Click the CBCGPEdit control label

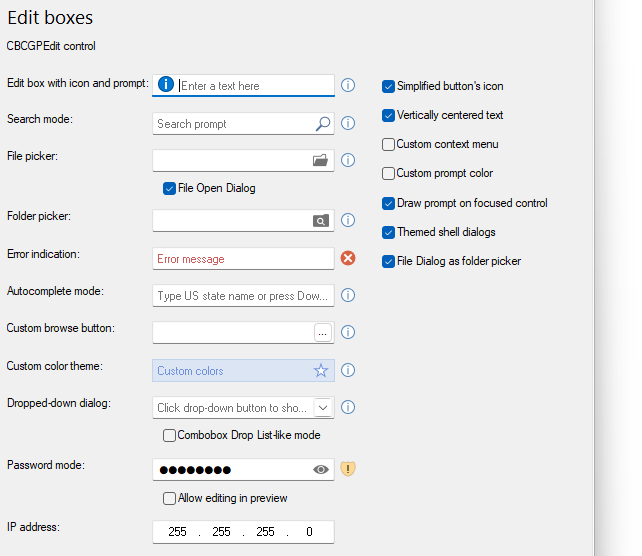(51, 46)
